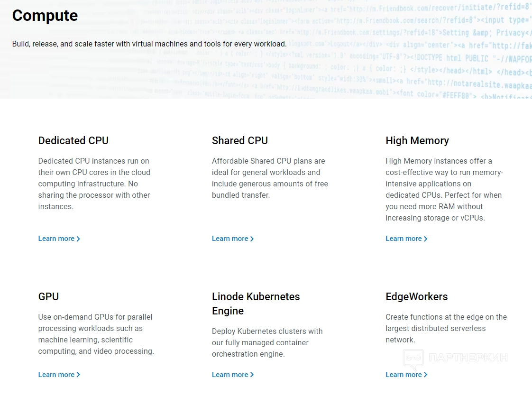Open Learn more link for Shared CPU
Screen dimensions: 532x396
point(230,239)
